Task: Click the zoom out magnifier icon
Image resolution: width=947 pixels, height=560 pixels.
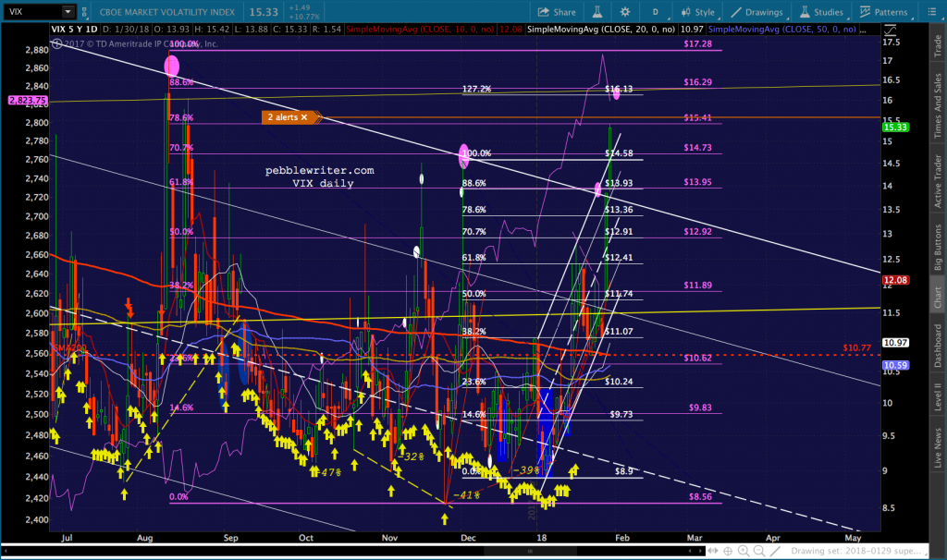Action: point(759,551)
